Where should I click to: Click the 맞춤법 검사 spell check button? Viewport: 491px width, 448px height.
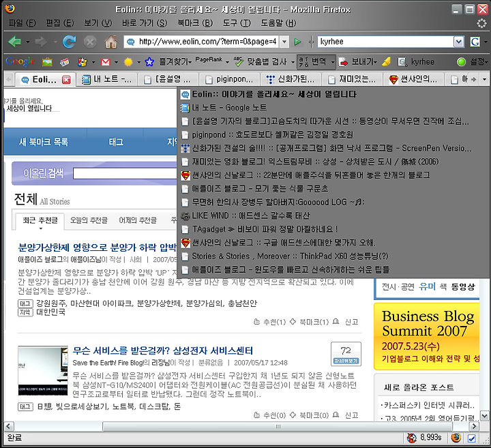click(261, 61)
